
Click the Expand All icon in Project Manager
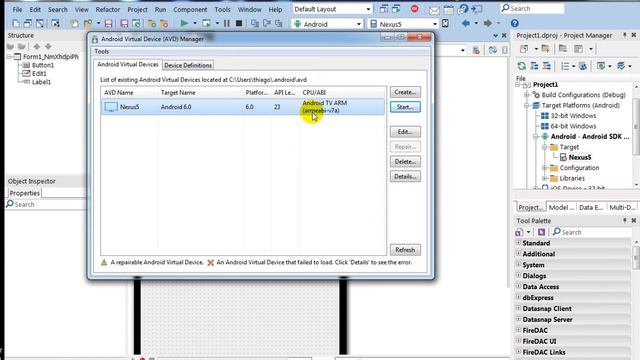click(534, 66)
